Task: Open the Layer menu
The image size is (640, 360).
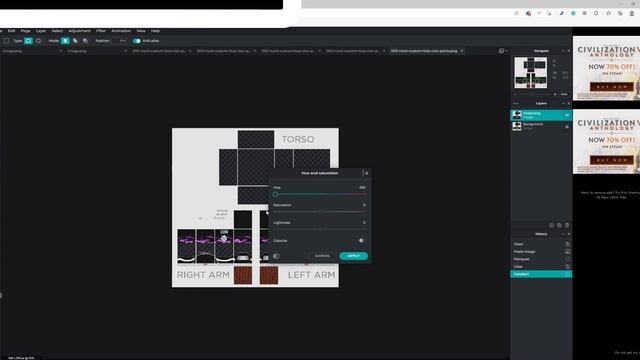Action: pyautogui.click(x=41, y=31)
